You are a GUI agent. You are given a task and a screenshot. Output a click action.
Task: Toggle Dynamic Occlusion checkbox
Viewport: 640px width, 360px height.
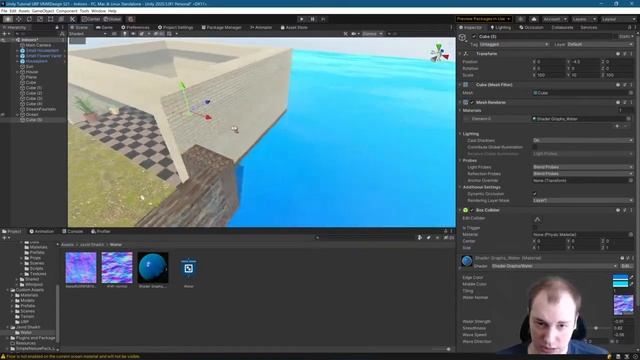click(x=535, y=194)
